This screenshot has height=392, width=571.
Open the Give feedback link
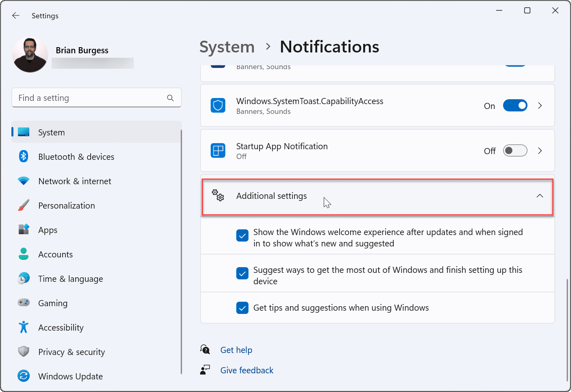click(246, 370)
